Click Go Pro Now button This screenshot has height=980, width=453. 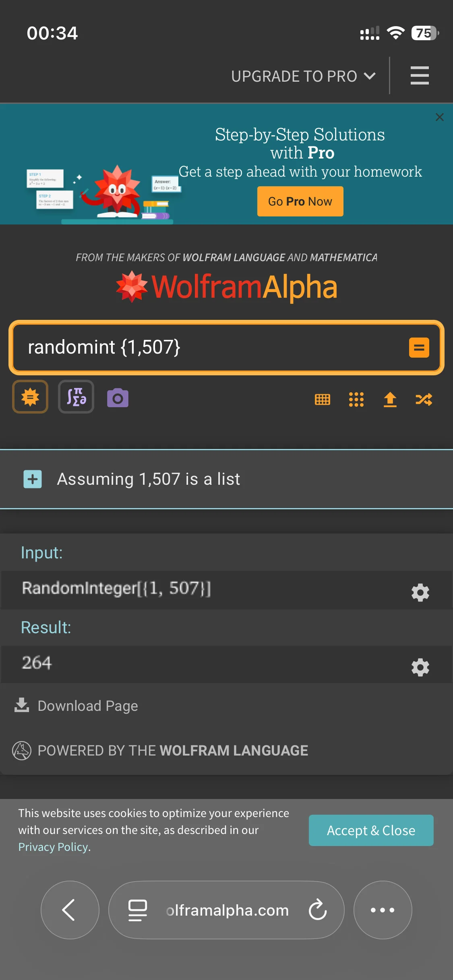[300, 201]
